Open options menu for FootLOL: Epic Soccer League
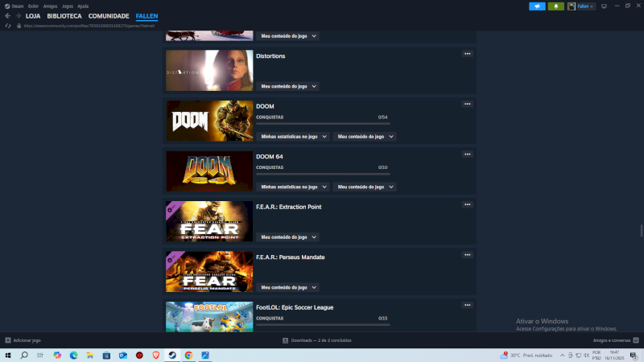644x362 pixels. [468, 305]
